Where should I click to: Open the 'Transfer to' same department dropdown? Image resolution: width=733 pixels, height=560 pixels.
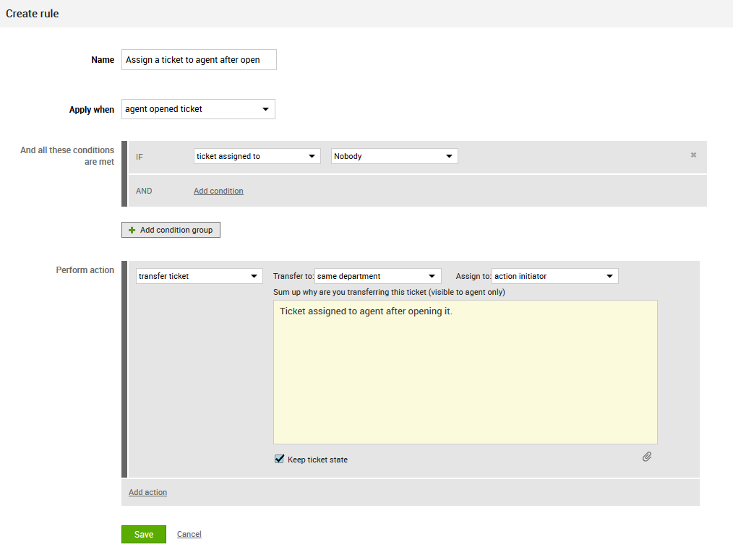coord(377,276)
